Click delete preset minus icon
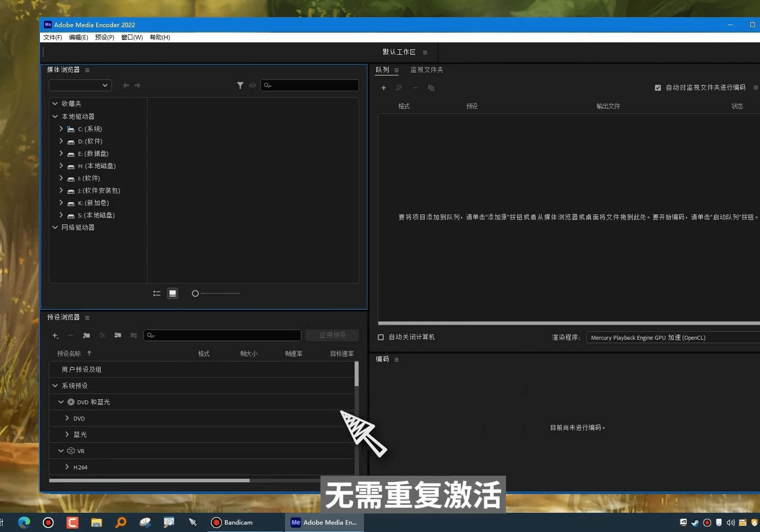Screen dimensions: 760x532 click(71, 335)
